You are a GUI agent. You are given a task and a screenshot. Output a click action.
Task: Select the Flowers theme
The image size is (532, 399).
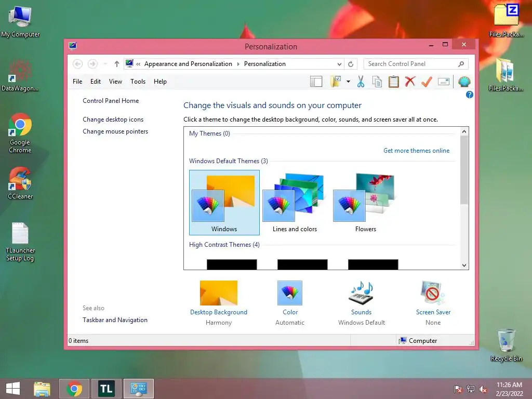coord(365,203)
